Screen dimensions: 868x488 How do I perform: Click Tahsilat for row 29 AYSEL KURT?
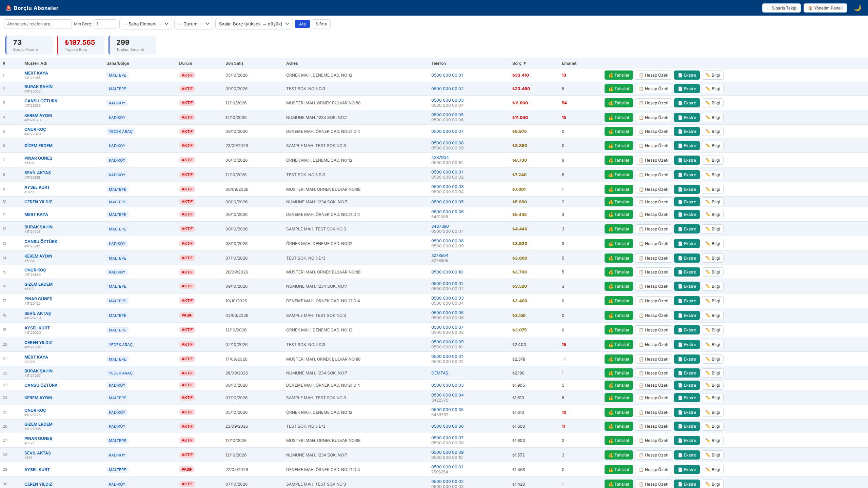click(618, 470)
